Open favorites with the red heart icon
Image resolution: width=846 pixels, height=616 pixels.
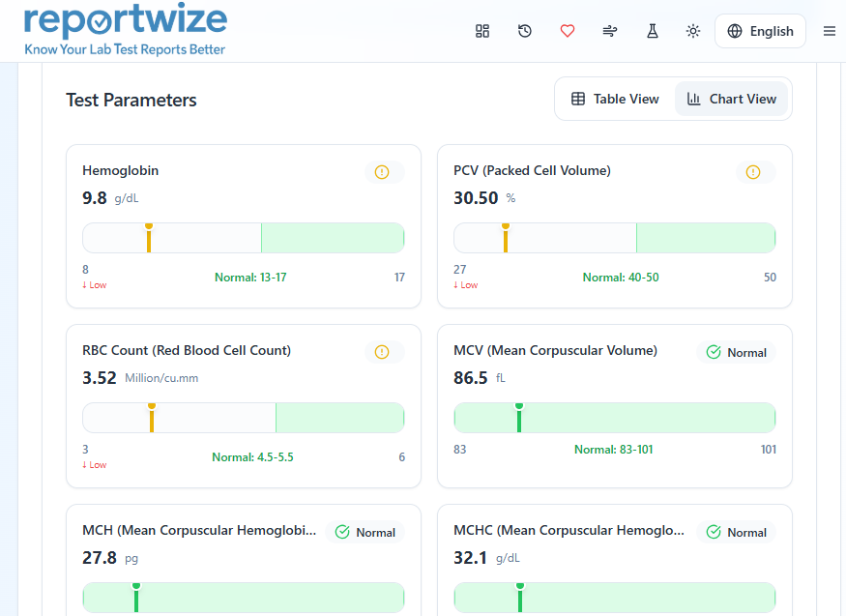point(568,30)
